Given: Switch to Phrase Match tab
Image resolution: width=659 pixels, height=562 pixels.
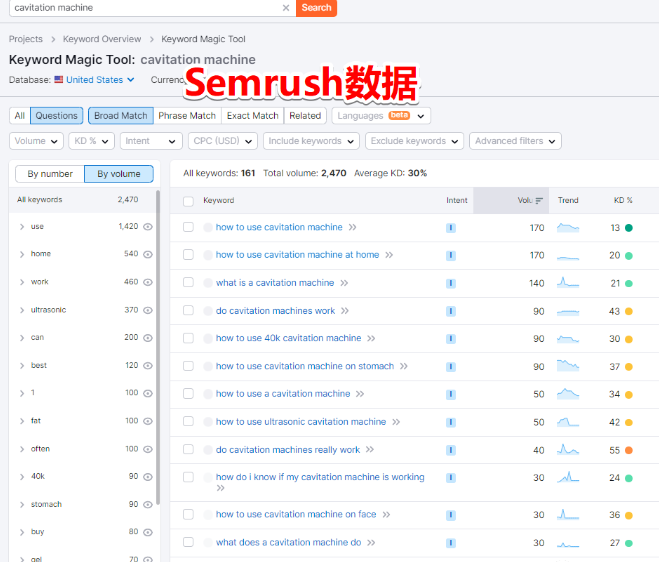Looking at the screenshot, I should pyautogui.click(x=187, y=116).
